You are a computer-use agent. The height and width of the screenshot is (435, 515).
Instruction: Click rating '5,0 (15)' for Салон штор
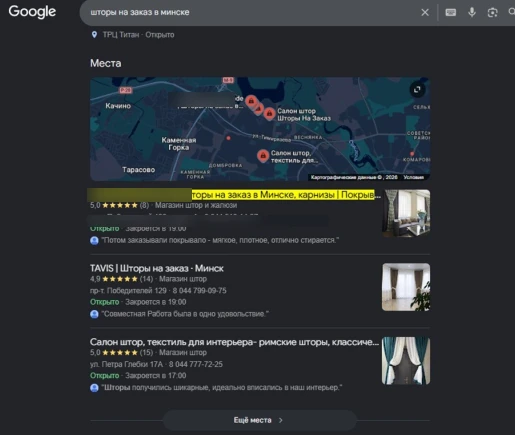tap(122, 353)
